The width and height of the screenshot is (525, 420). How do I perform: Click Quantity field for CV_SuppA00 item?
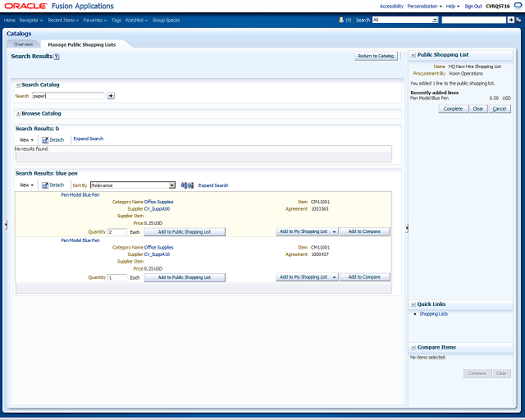(117, 232)
